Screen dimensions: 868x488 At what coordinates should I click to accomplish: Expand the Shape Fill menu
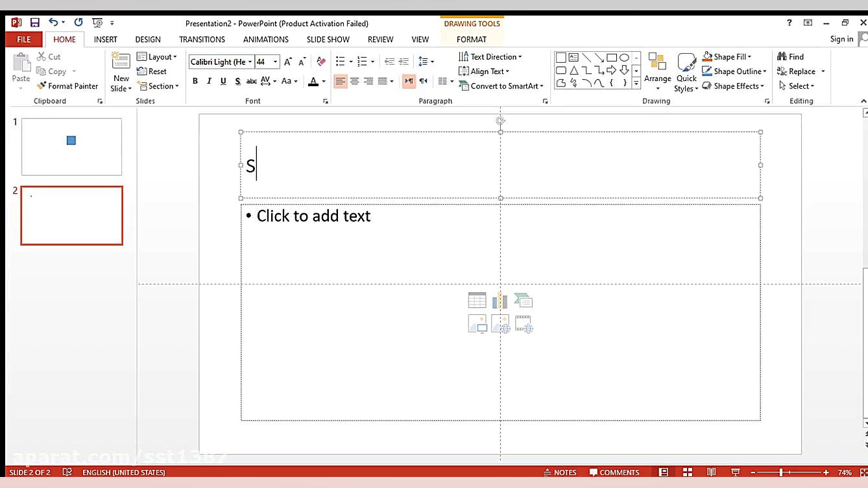pos(727,56)
